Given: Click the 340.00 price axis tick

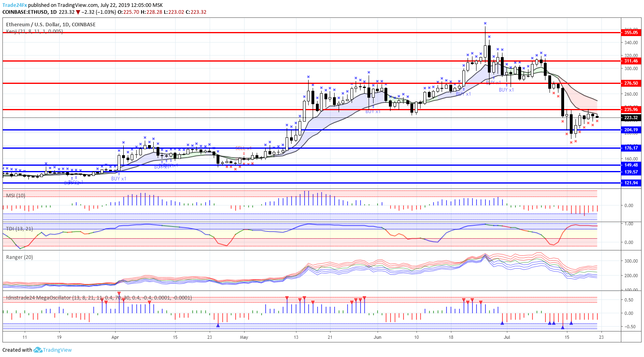Looking at the screenshot, I should tap(631, 43).
